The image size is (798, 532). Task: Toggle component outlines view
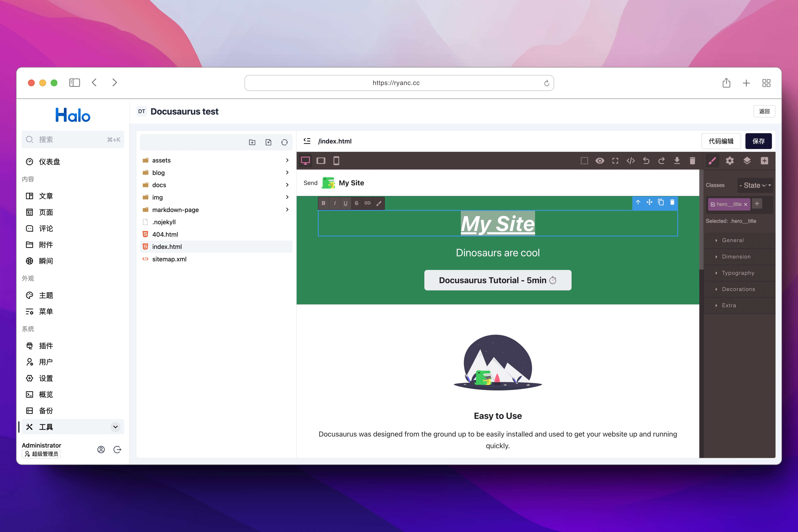[584, 161]
